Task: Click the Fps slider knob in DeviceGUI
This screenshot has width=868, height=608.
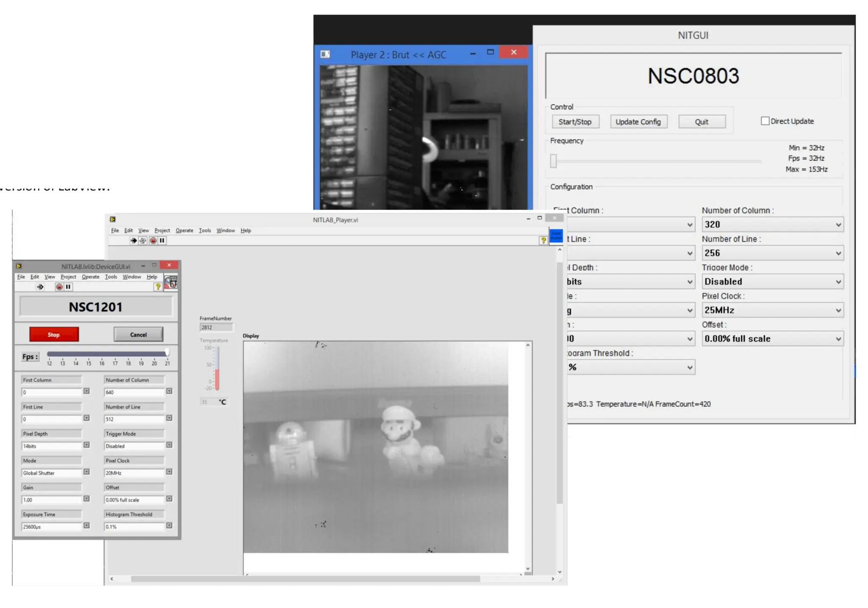Action: [167, 353]
